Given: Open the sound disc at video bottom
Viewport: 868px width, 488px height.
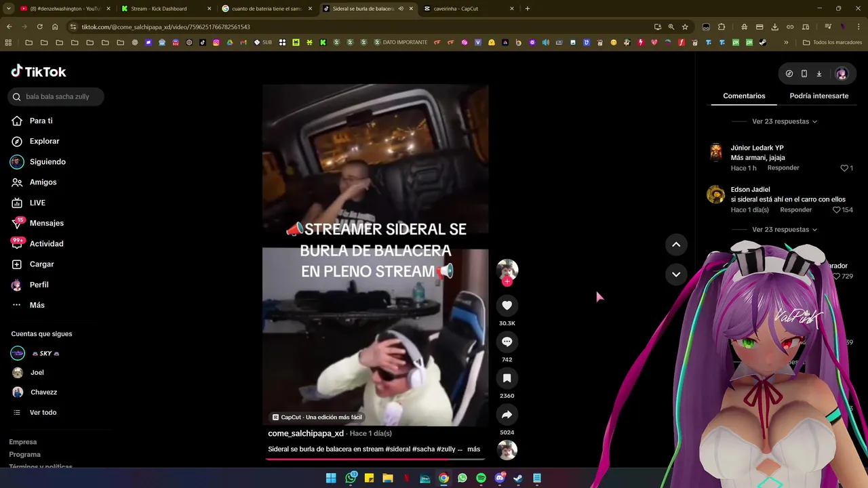Looking at the screenshot, I should pos(507,450).
